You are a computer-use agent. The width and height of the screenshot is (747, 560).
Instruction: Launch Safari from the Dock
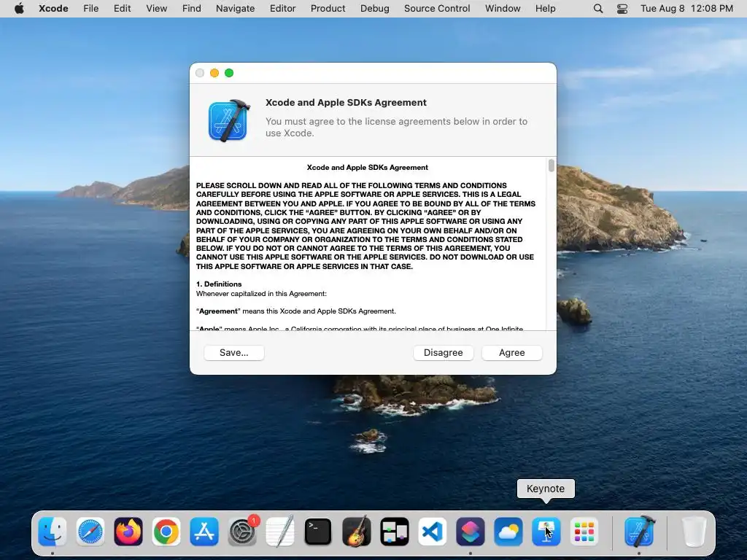point(90,532)
